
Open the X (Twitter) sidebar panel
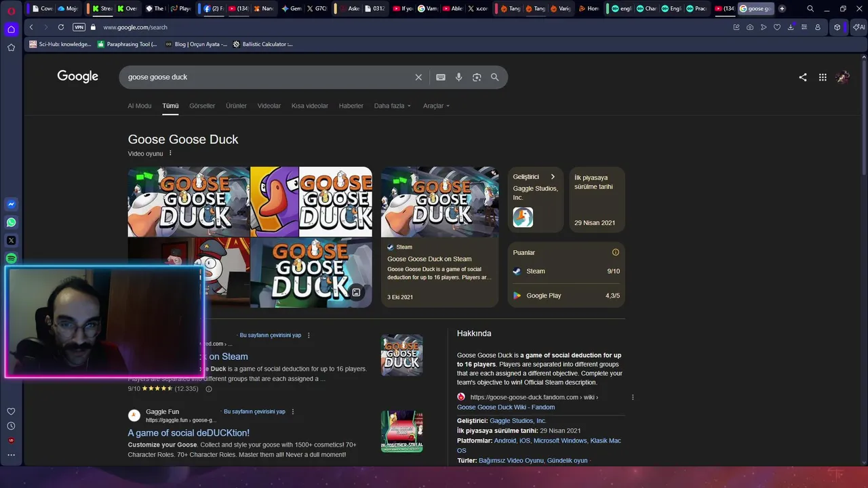click(x=11, y=241)
